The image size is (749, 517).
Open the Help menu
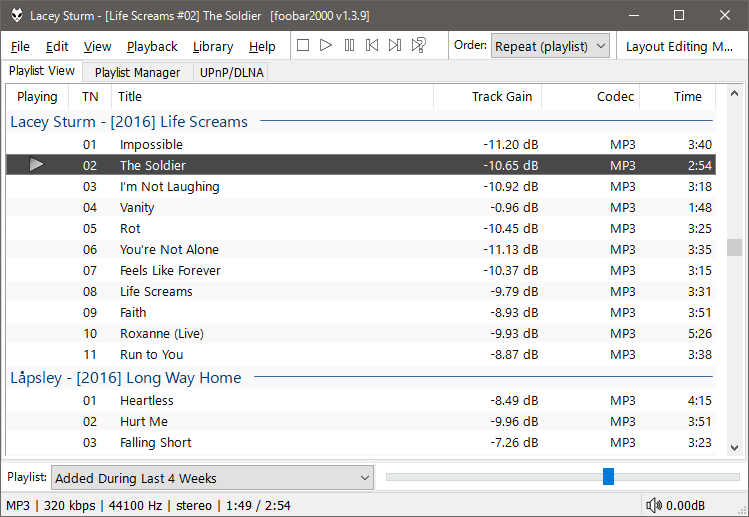(262, 46)
